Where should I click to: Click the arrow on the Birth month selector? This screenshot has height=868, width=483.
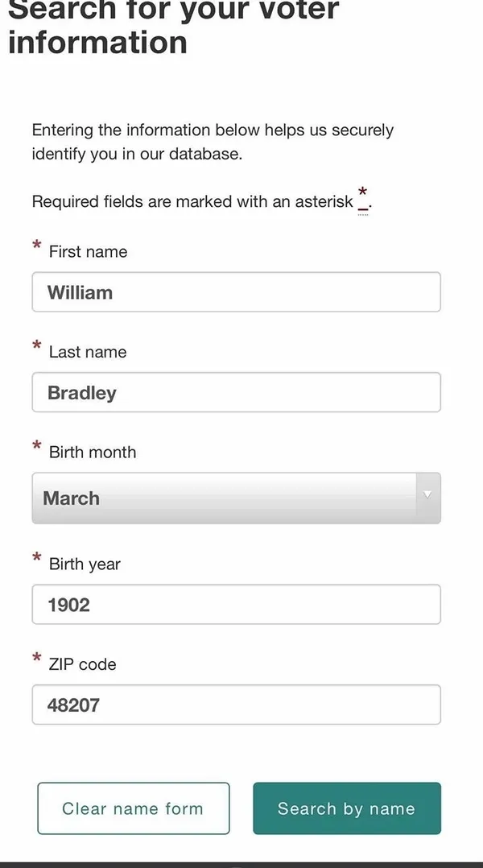click(427, 495)
